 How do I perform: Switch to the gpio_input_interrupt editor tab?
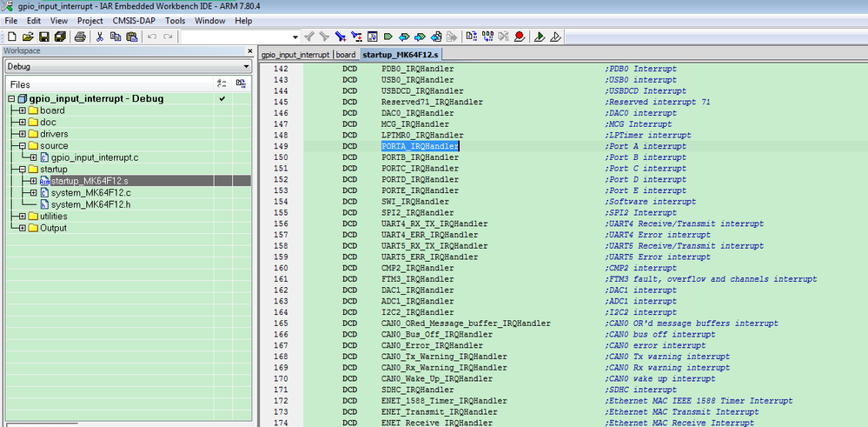pyautogui.click(x=295, y=55)
